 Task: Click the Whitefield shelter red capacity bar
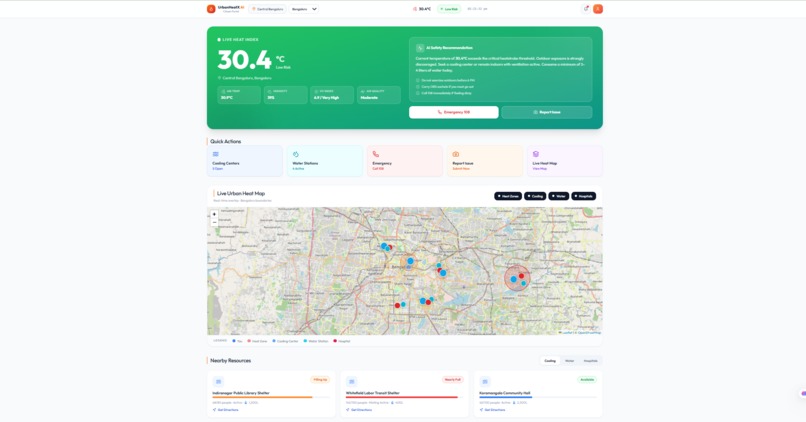point(401,397)
